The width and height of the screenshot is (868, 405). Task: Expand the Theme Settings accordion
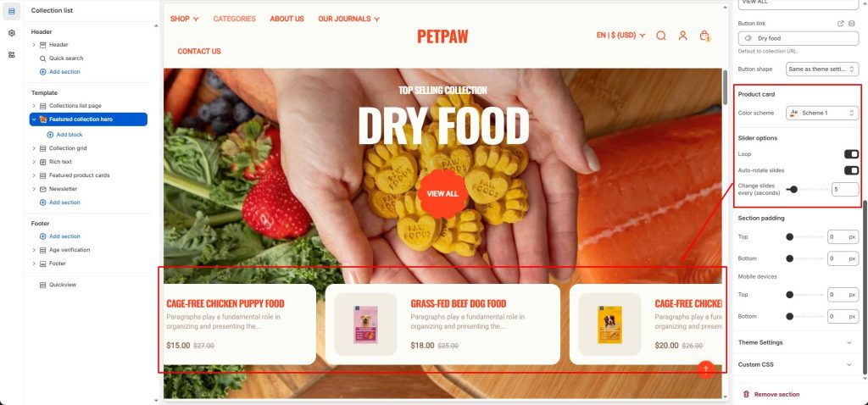click(x=796, y=342)
